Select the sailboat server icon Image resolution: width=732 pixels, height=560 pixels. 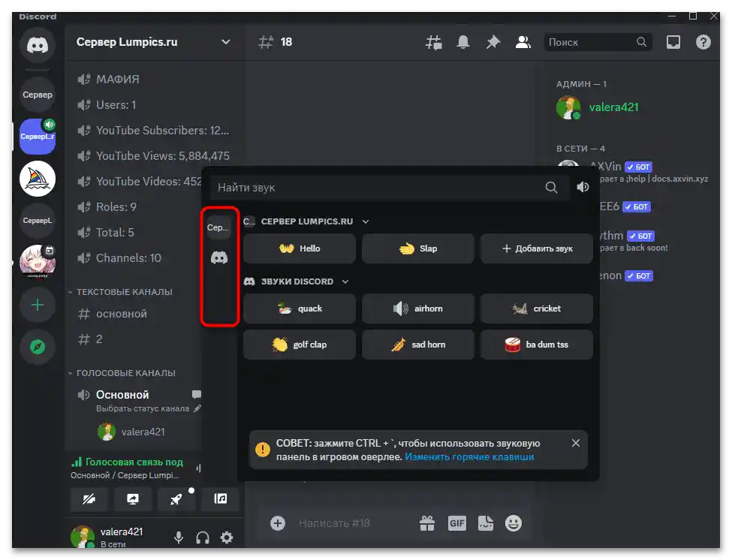pos(38,179)
